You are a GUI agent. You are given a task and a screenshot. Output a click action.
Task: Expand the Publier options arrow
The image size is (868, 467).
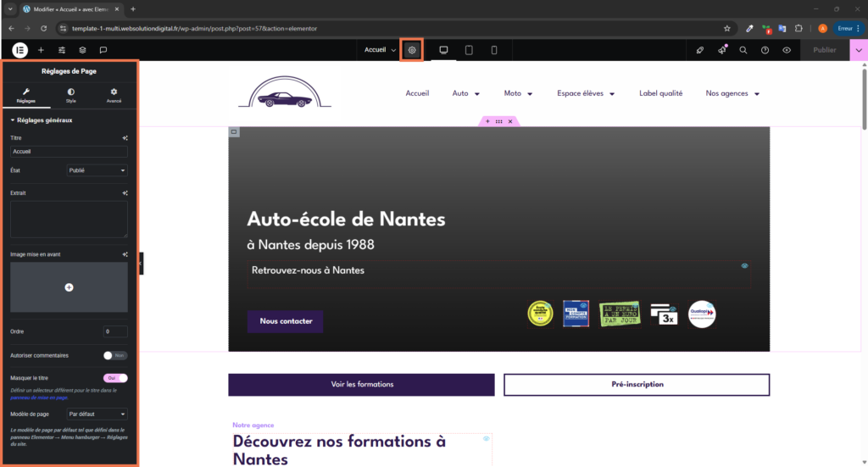(859, 50)
